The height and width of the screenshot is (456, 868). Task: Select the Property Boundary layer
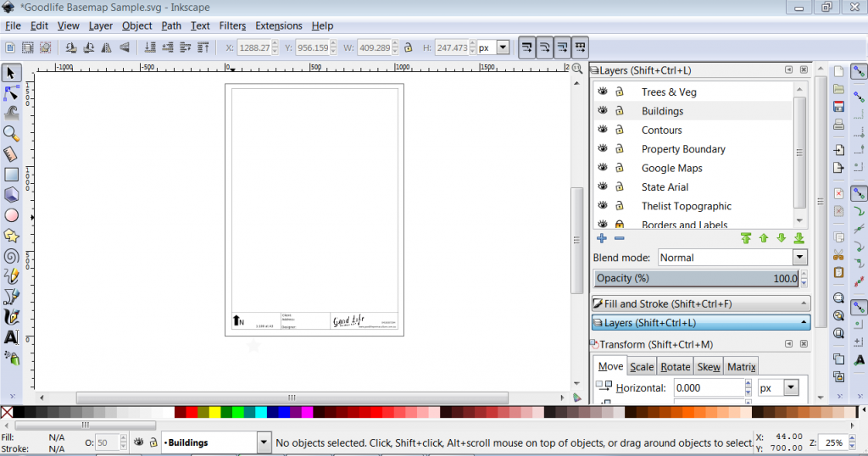click(x=683, y=149)
